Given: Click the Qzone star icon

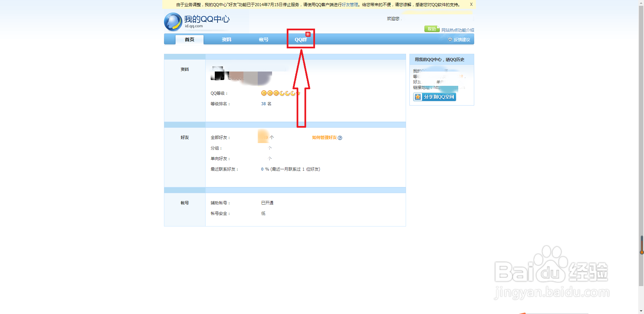Looking at the screenshot, I should point(418,97).
